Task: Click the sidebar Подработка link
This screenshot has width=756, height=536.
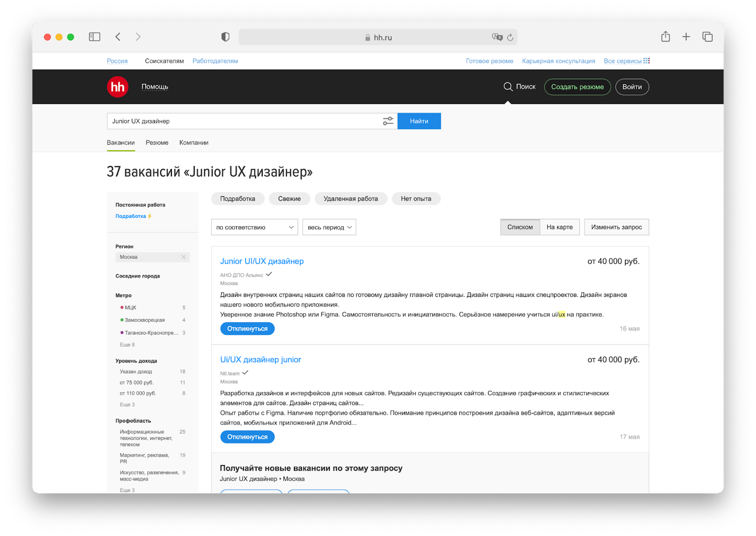Action: pyautogui.click(x=131, y=216)
